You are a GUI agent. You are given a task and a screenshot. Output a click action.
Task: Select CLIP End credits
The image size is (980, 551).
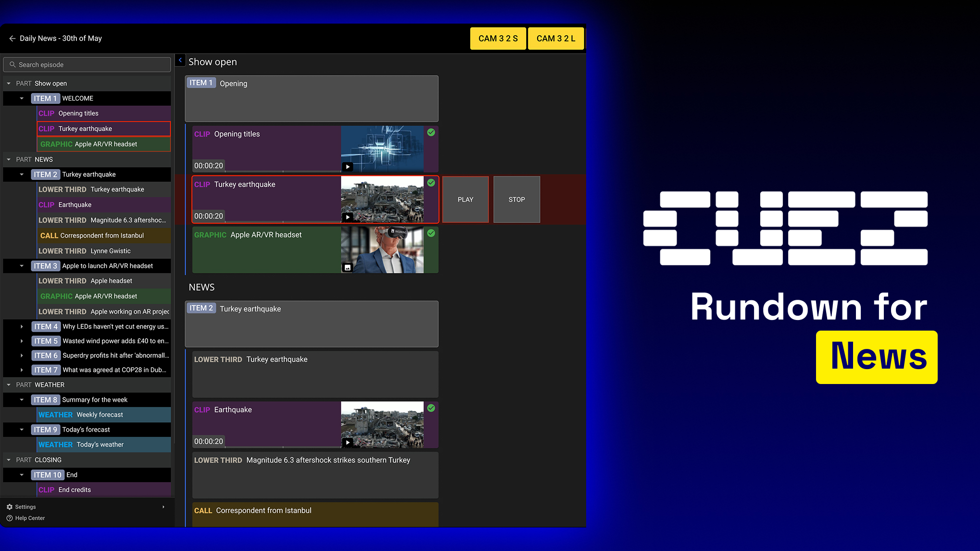pos(104,489)
